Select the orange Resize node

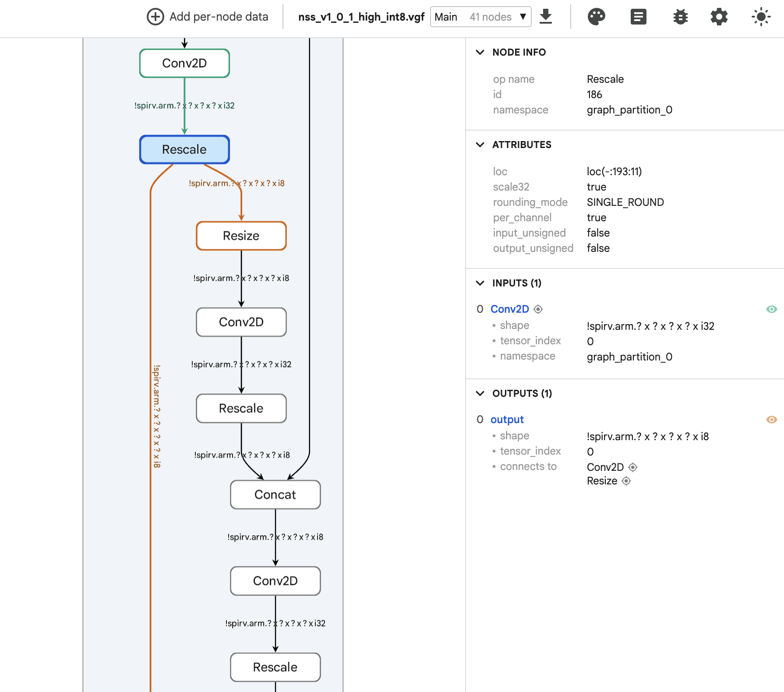(241, 236)
